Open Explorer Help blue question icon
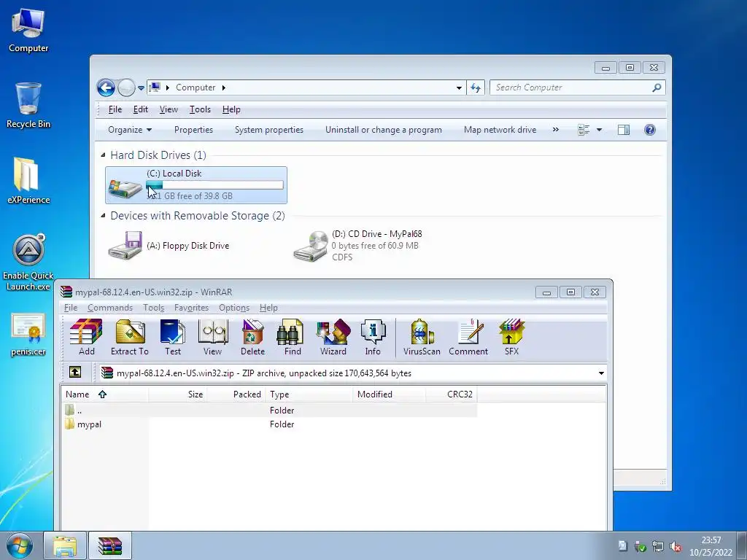The height and width of the screenshot is (560, 747). click(649, 130)
